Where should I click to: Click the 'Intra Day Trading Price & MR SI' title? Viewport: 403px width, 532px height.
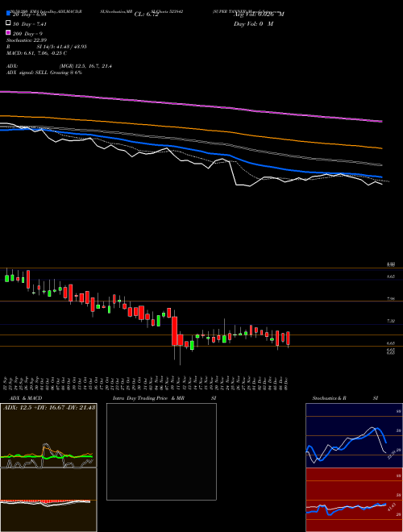[164, 398]
